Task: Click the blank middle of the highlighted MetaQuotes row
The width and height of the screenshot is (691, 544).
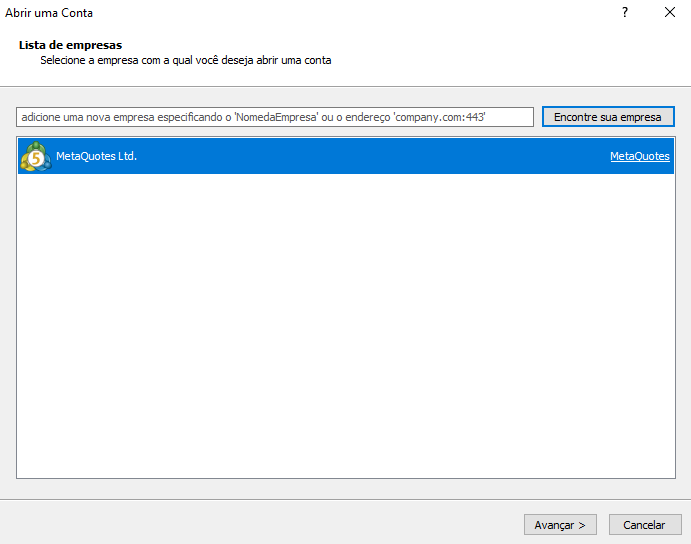Action: tap(370, 157)
